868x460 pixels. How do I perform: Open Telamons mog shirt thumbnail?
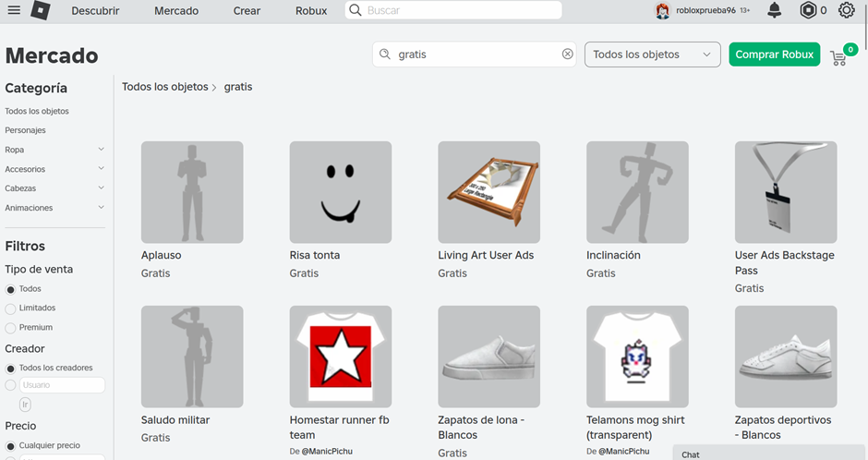click(637, 357)
